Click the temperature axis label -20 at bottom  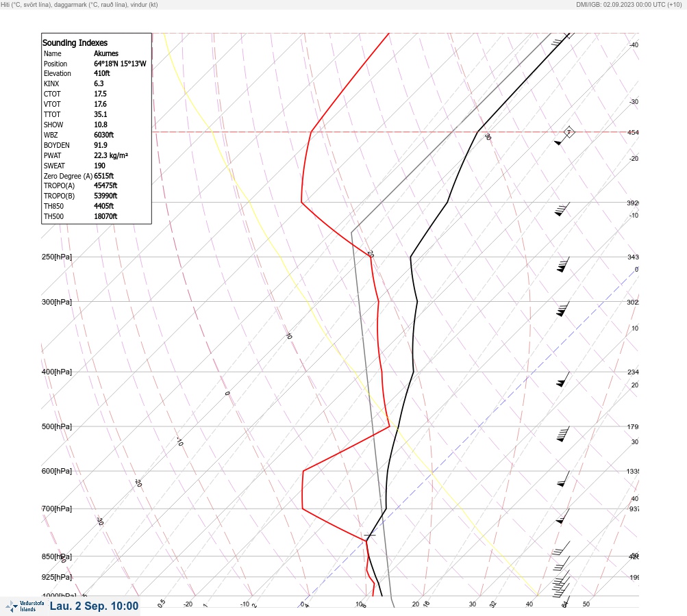[x=188, y=604]
